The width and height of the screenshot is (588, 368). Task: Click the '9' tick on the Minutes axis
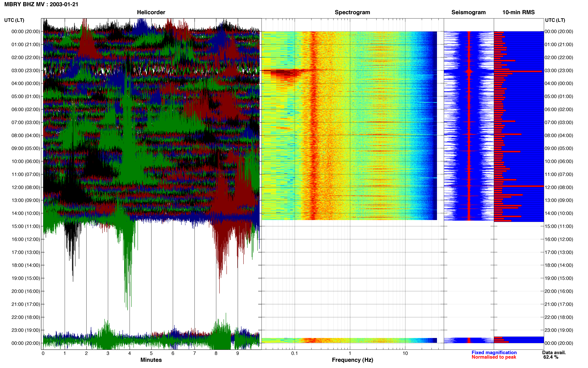(238, 353)
